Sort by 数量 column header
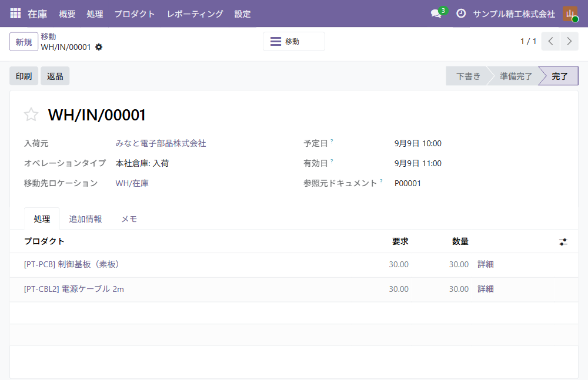The image size is (588, 380). coord(460,241)
